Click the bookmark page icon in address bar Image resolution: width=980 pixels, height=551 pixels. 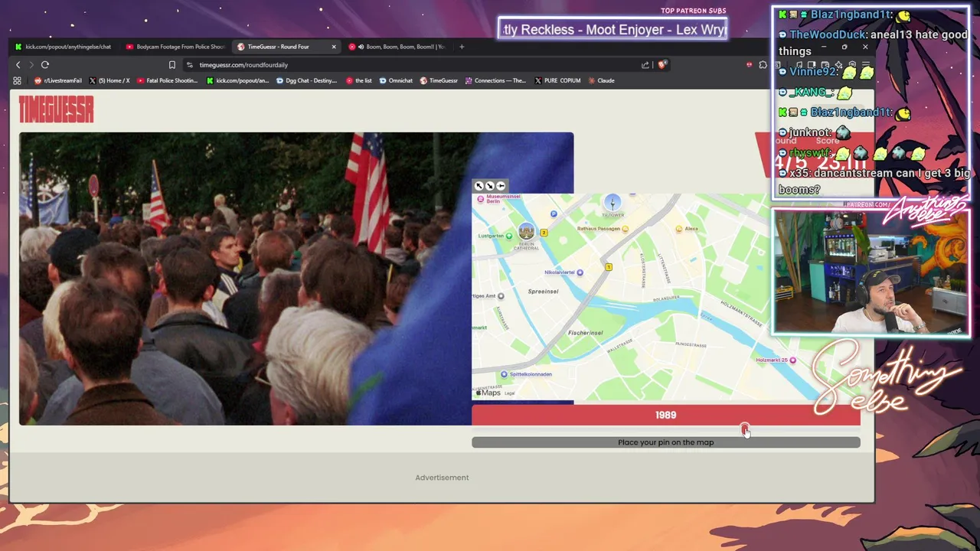pos(172,65)
